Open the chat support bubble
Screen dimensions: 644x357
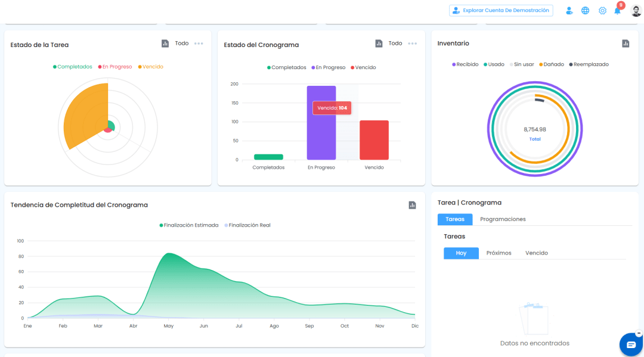[x=631, y=344]
